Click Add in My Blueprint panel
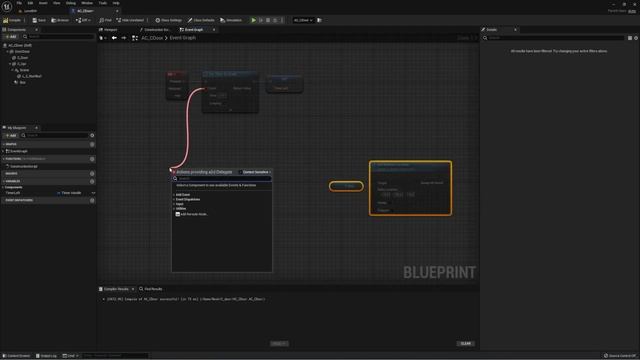 click(11, 136)
